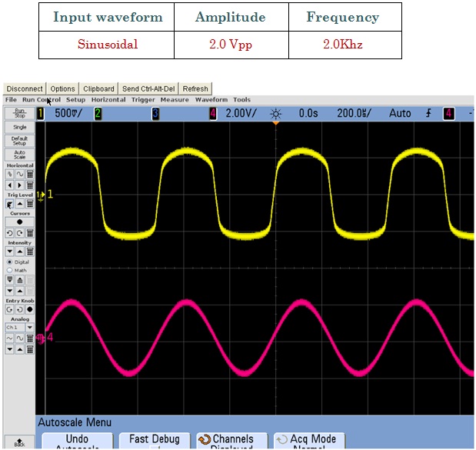Screen dimensions: 476x450
Task: Expand the Channels Displayed softkey
Action: (x=232, y=441)
